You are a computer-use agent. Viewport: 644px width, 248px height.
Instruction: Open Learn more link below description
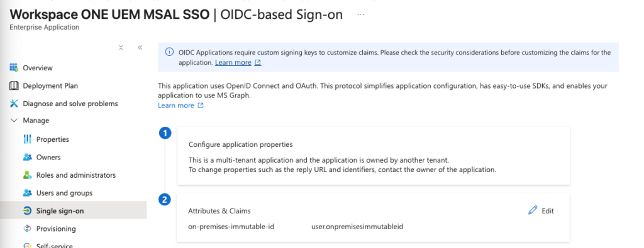[176, 105]
